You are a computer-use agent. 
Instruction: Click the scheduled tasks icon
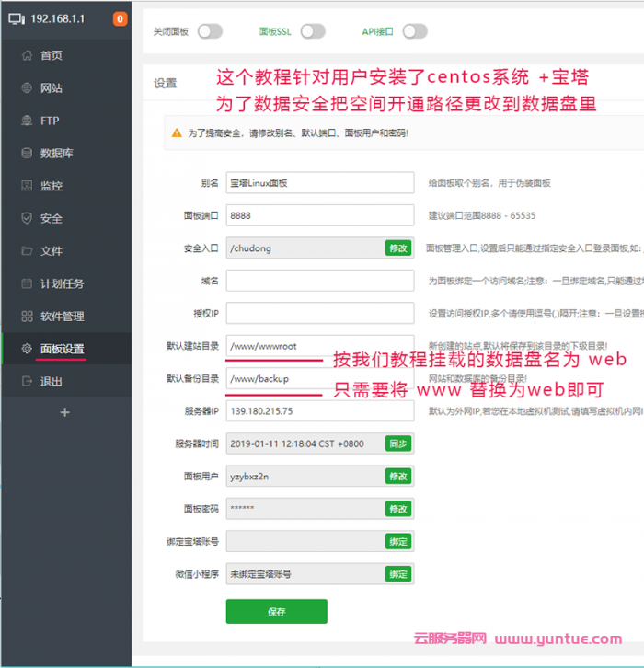[26, 283]
